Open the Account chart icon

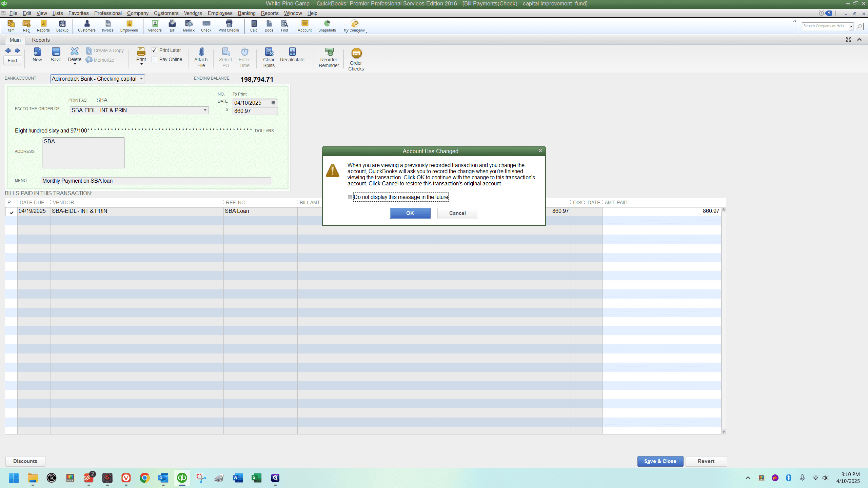(305, 26)
